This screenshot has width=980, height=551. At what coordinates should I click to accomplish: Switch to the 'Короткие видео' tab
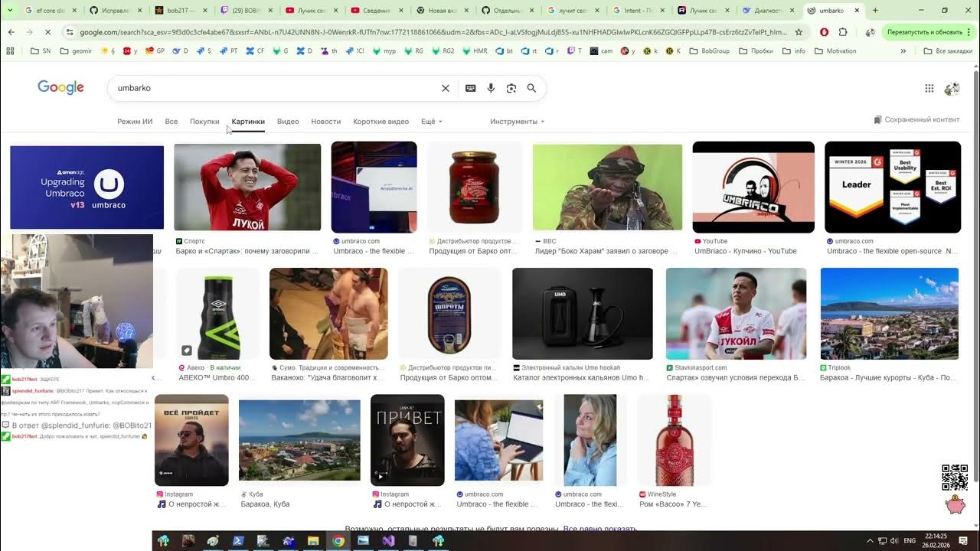[x=381, y=122]
